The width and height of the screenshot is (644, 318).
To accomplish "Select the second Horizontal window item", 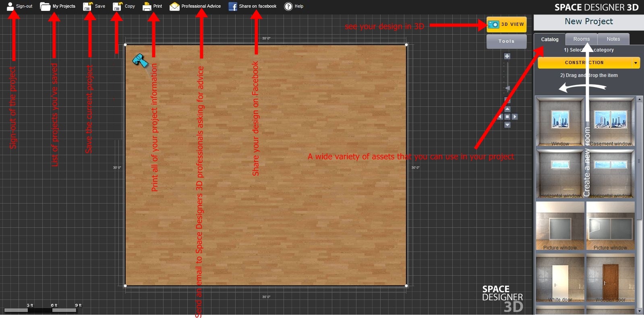I will pyautogui.click(x=611, y=174).
